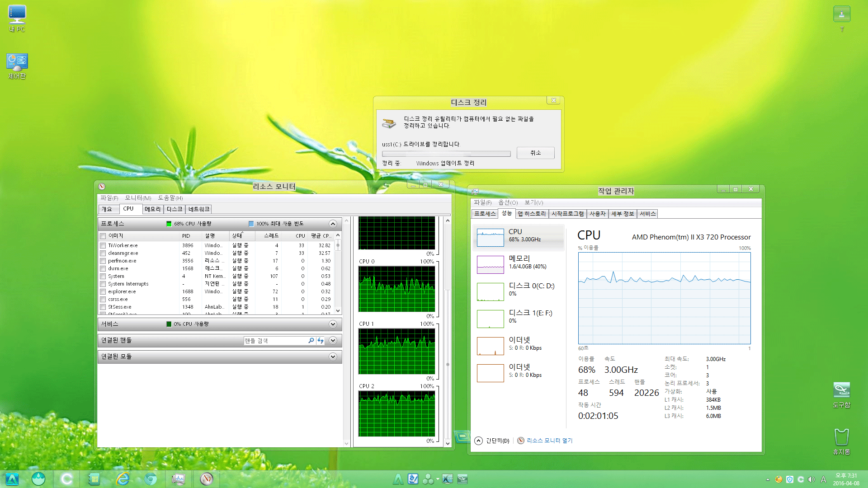The height and width of the screenshot is (488, 868).
Task: Select 디스크 0(C: D:) in Task Manager
Action: [519, 291]
